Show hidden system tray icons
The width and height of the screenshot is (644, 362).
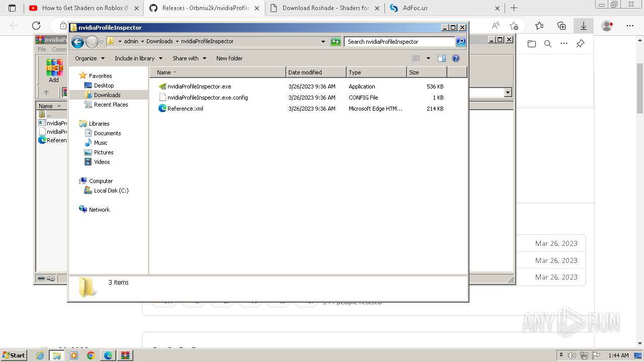(x=561, y=355)
